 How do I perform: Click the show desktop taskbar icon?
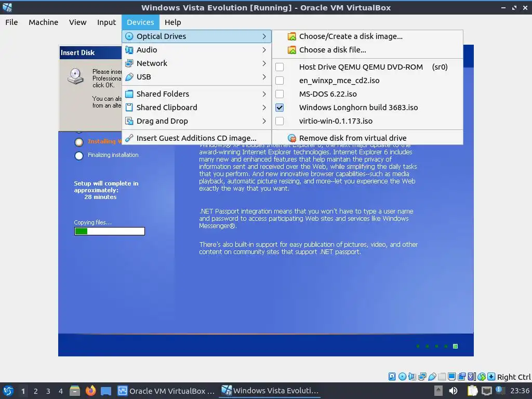pyautogui.click(x=106, y=391)
